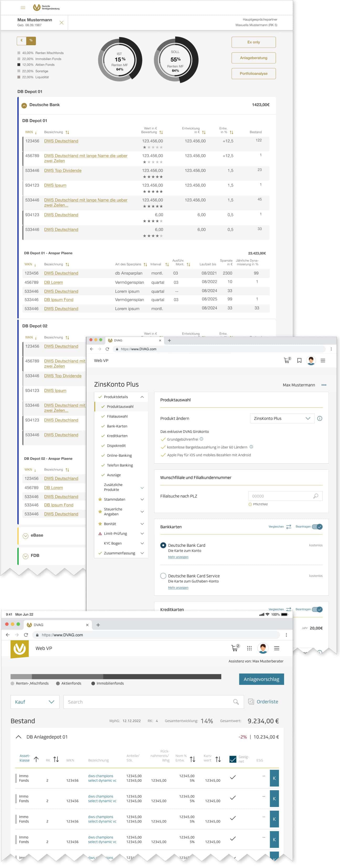The width and height of the screenshot is (340, 868).
Task: Open shopping cart in ZinsKonto Plus window
Action: click(287, 360)
